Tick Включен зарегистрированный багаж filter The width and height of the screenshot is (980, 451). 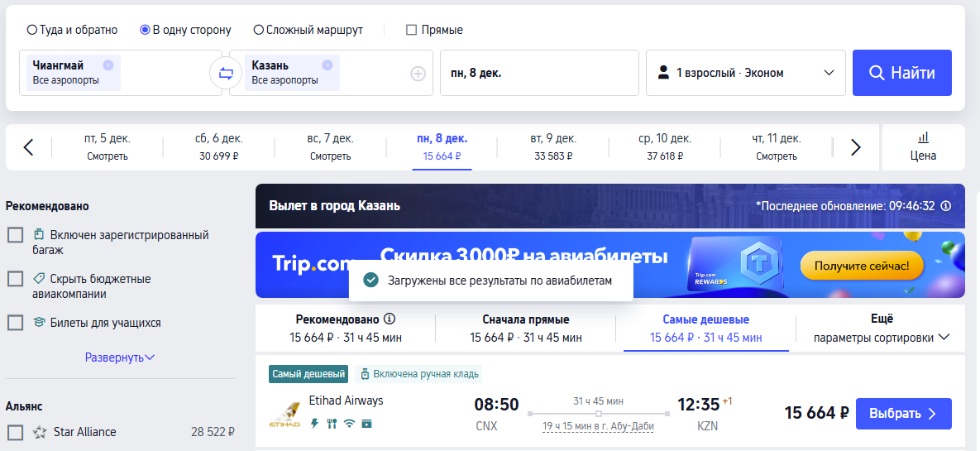pos(15,235)
